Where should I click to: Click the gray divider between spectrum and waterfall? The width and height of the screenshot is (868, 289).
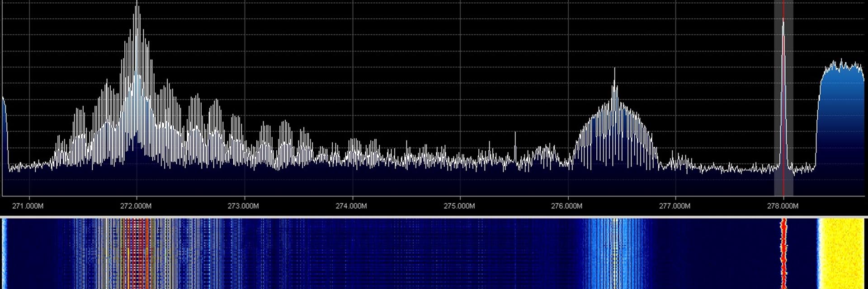(434, 217)
